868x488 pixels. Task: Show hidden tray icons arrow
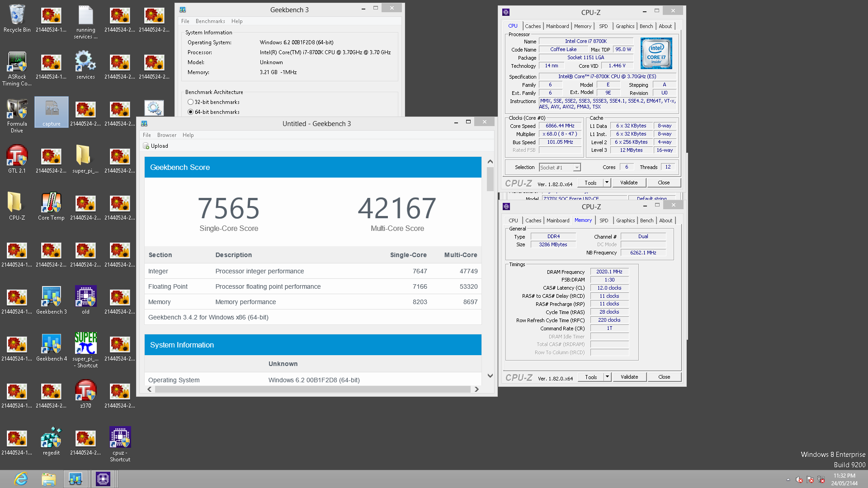(x=788, y=480)
